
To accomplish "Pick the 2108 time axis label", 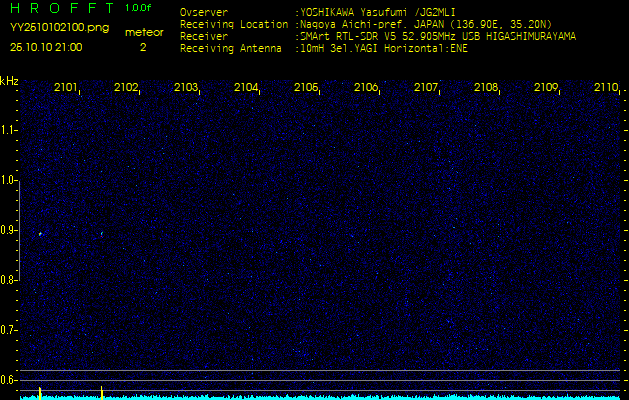I will pyautogui.click(x=486, y=88).
